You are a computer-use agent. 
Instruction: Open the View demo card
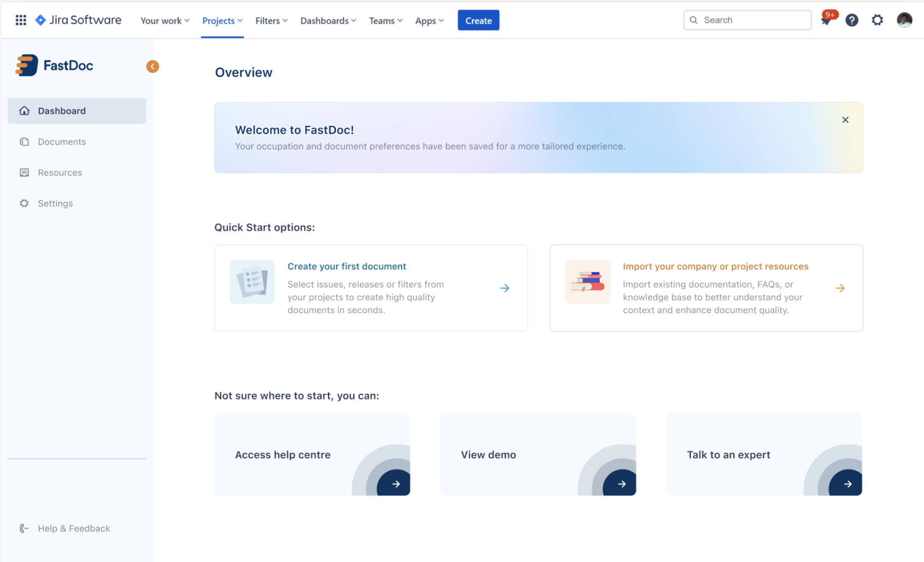pos(538,454)
